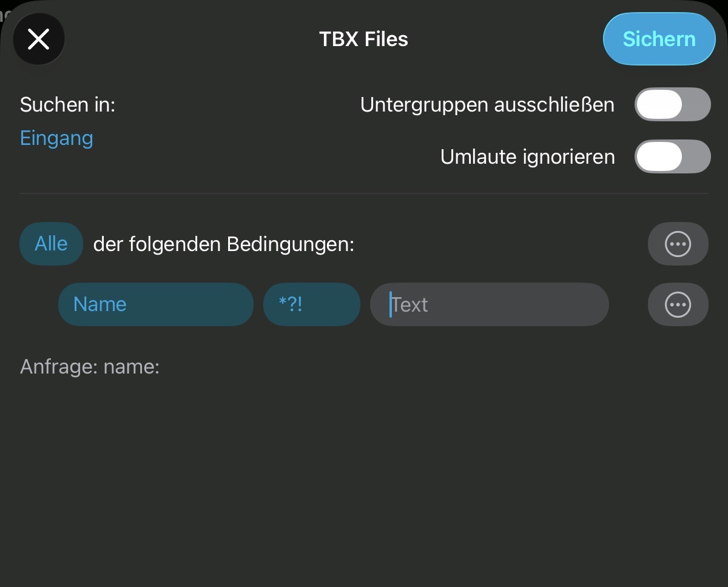Open the ellipsis menu beside Text field

678,304
